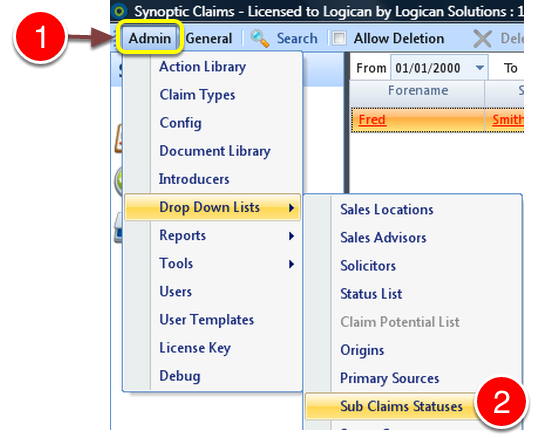This screenshot has height=438, width=537.
Task: Select the Document Library entry
Action: pos(215,151)
